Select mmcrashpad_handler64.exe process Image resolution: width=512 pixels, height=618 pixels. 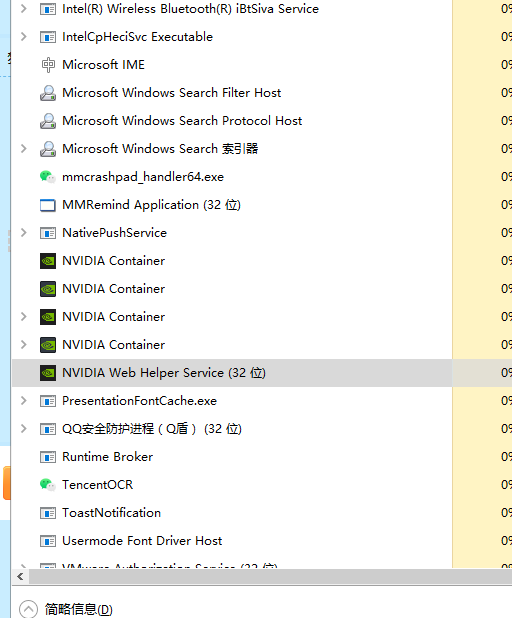[x=143, y=177]
